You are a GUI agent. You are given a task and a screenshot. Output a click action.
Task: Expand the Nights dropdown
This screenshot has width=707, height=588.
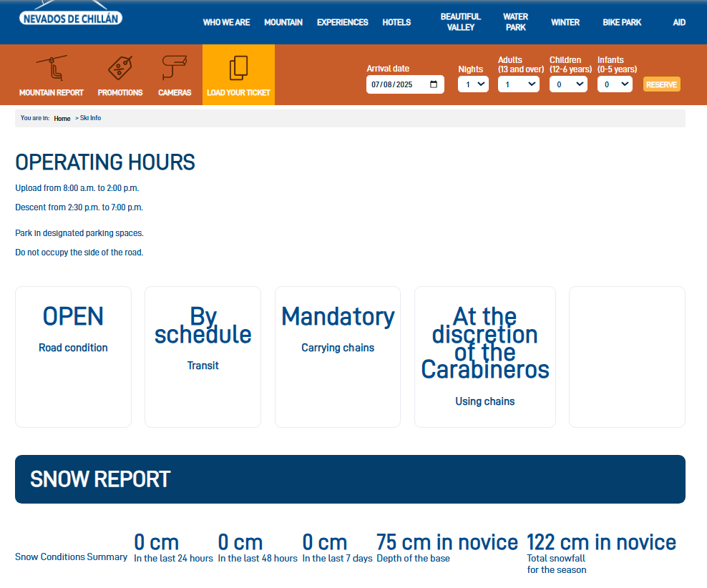click(x=473, y=84)
